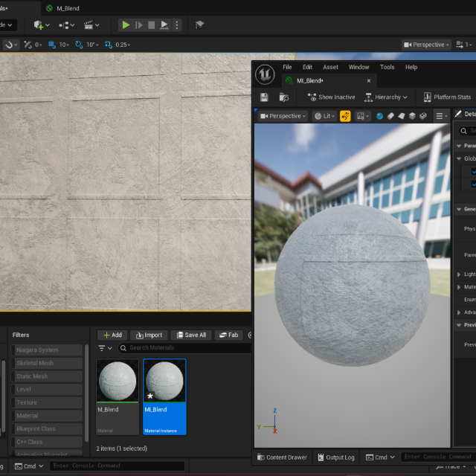Open the rotation snap 10° dropdown
This screenshot has width=476, height=476.
92,45
